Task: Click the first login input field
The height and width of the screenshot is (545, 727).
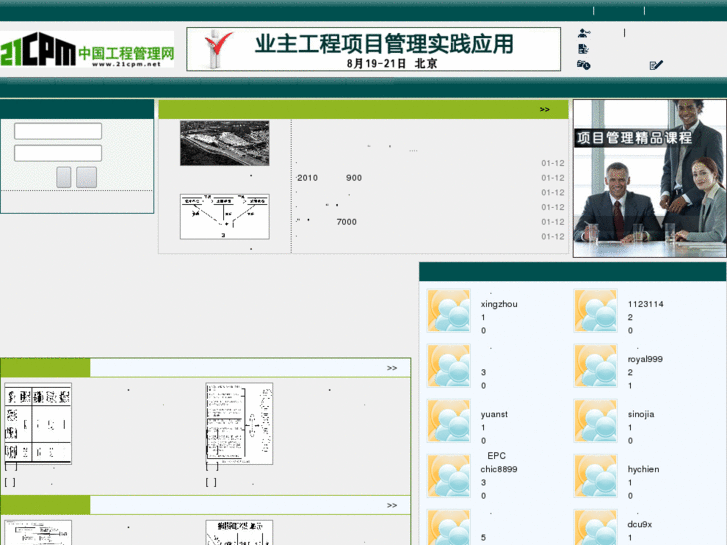Action: [x=58, y=131]
